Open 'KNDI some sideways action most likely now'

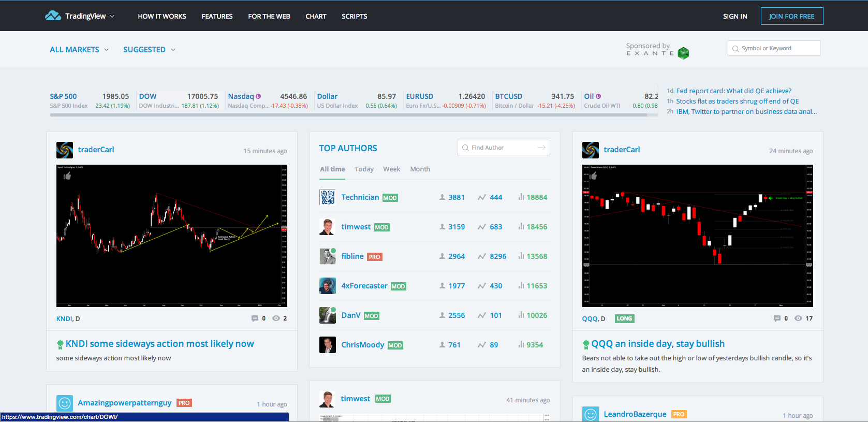coord(159,344)
